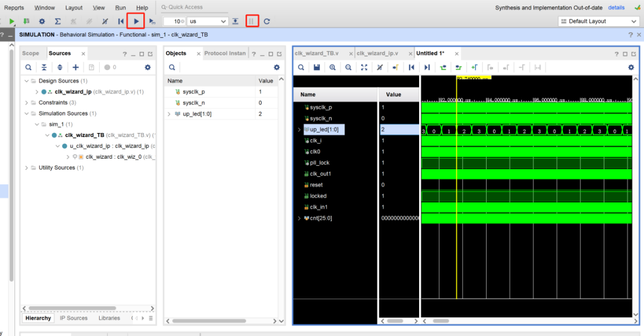Click the Break simulation pause button

252,21
